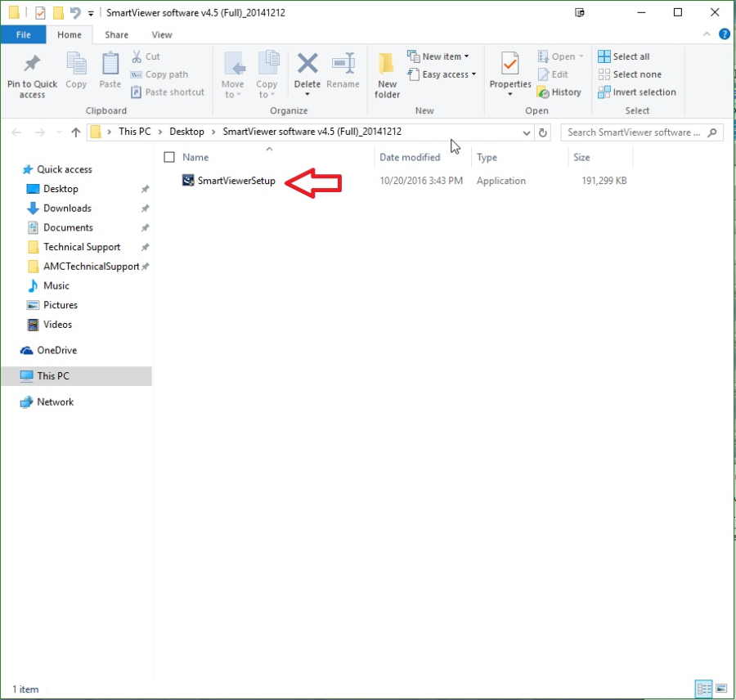Switch to the Share ribbon tab
This screenshot has height=700, width=736.
coord(116,34)
